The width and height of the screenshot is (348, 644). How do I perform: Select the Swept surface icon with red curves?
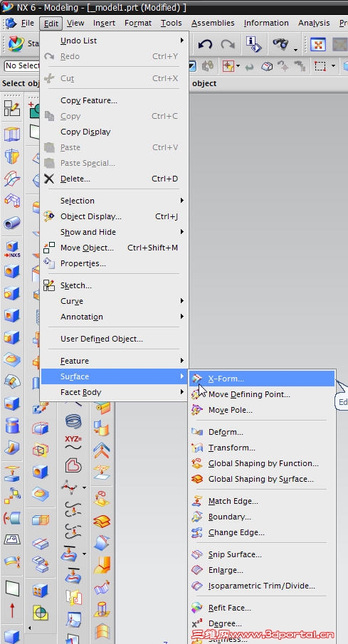12,178
